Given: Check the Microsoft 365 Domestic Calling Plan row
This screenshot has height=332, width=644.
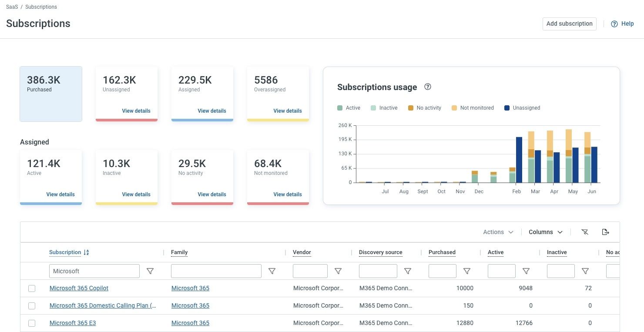Looking at the screenshot, I should 32,306.
